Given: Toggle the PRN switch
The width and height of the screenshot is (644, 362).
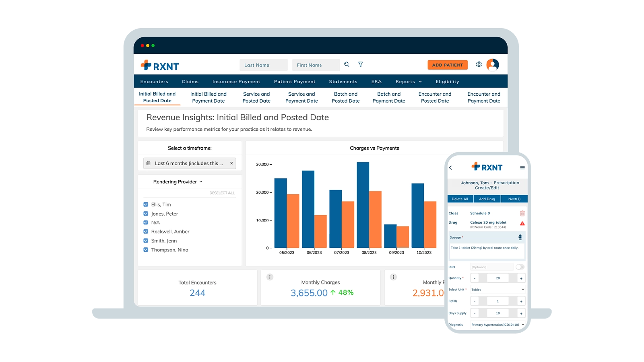Looking at the screenshot, I should point(520,267).
